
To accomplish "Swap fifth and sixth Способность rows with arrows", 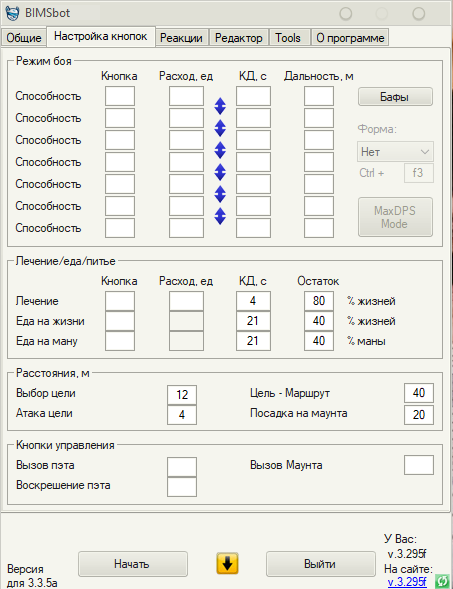I will coord(220,194).
